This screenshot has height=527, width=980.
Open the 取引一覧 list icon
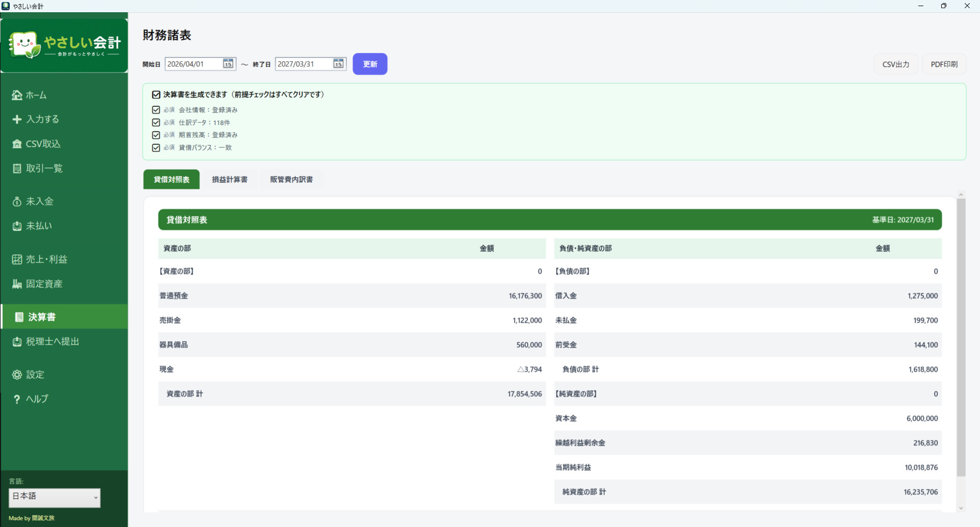point(17,169)
